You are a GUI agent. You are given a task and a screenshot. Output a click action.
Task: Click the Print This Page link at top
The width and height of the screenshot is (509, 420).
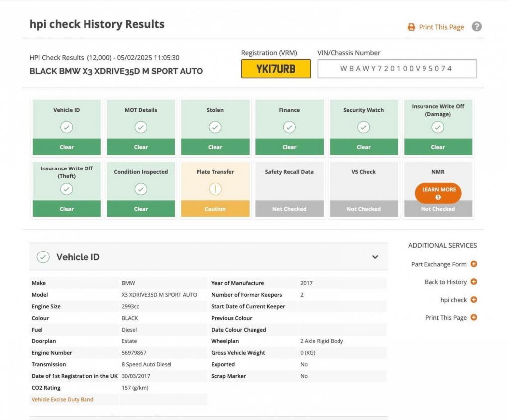441,27
